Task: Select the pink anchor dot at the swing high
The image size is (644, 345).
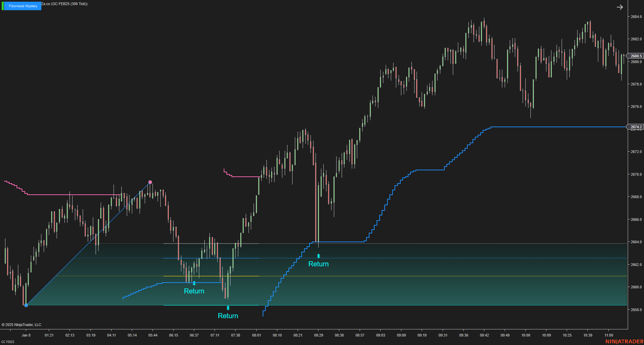Action: point(150,182)
